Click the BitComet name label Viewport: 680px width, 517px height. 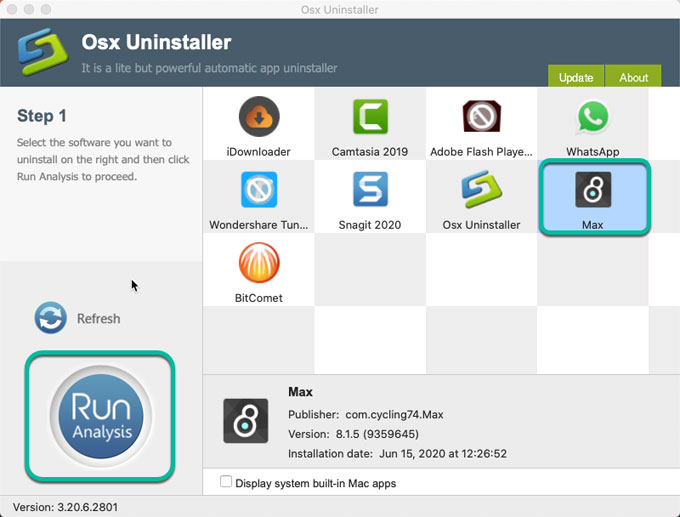(258, 298)
